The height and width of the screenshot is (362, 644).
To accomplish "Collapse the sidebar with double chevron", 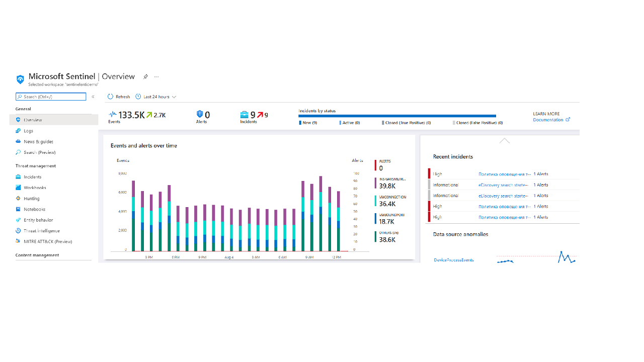I will [x=93, y=97].
